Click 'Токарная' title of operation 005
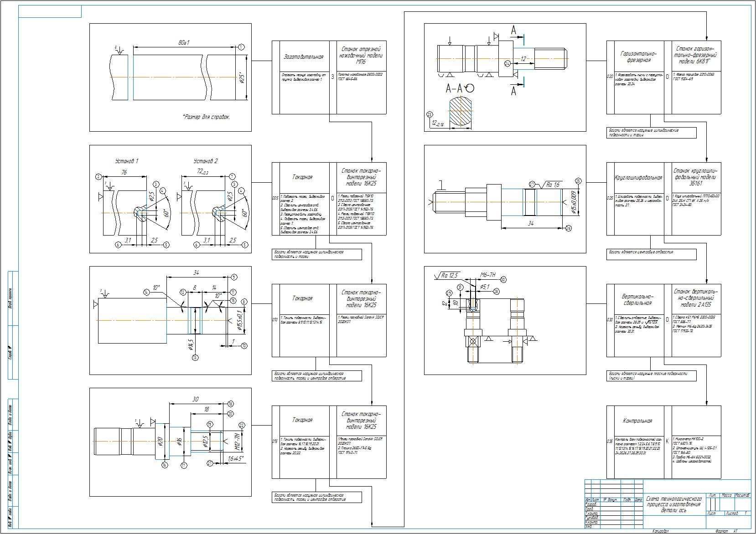Image resolution: width=756 pixels, height=534 pixels. pyautogui.click(x=302, y=177)
